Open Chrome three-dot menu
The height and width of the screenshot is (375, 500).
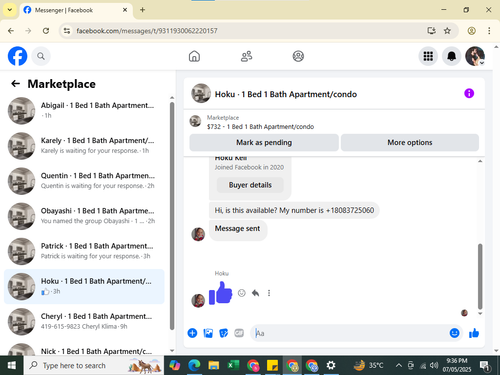(489, 31)
